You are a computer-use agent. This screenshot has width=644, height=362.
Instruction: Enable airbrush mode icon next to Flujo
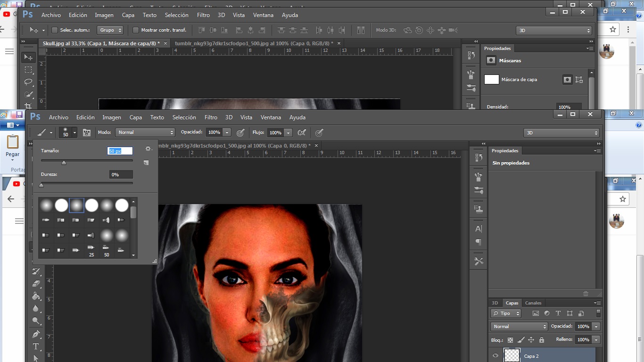(302, 132)
